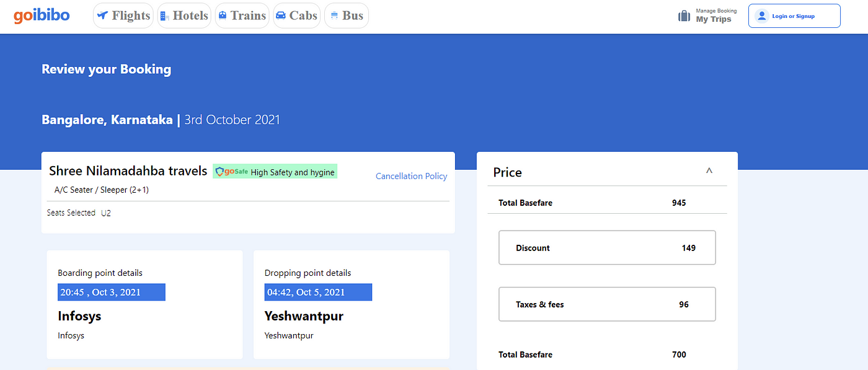Viewport: 868px width, 370px height.
Task: Click the discount amount 149
Action: 688,248
